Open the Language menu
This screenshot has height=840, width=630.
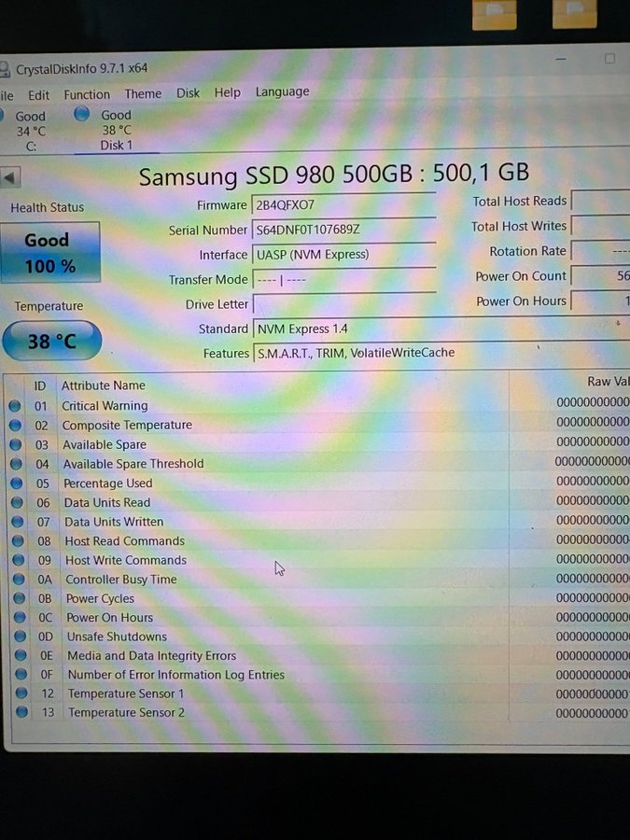point(282,91)
